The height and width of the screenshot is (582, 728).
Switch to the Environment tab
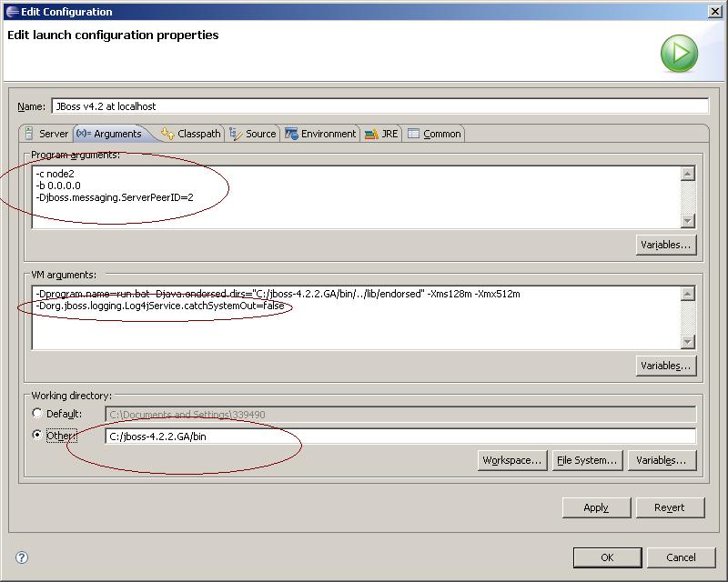(x=321, y=134)
